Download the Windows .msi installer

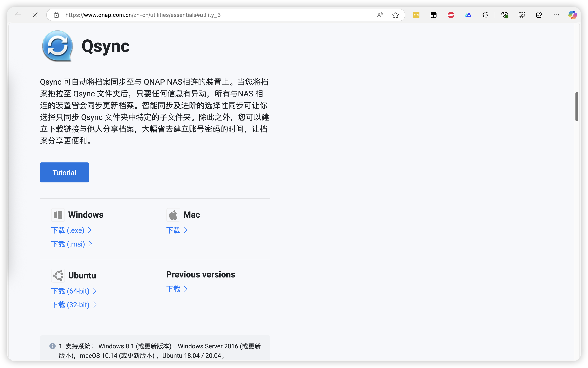72,244
